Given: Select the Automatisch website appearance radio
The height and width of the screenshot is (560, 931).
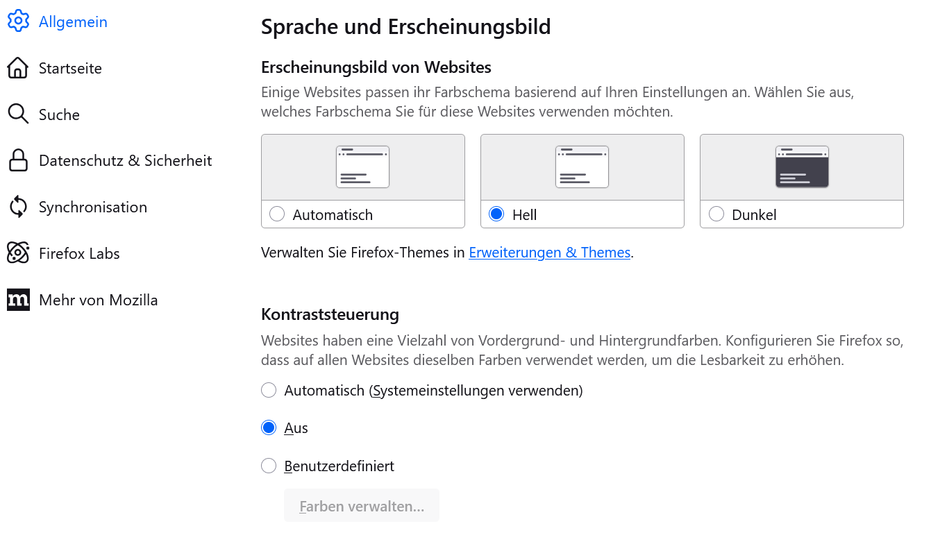Looking at the screenshot, I should [277, 214].
